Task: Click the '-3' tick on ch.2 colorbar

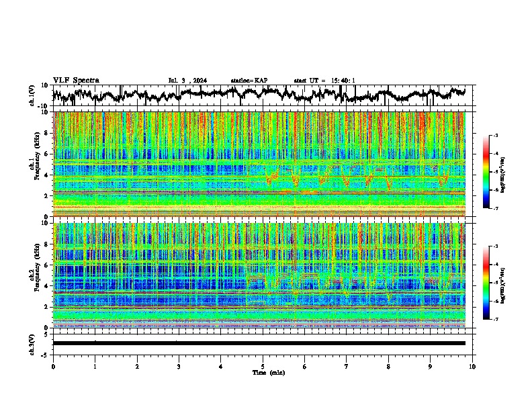Action: (x=495, y=246)
